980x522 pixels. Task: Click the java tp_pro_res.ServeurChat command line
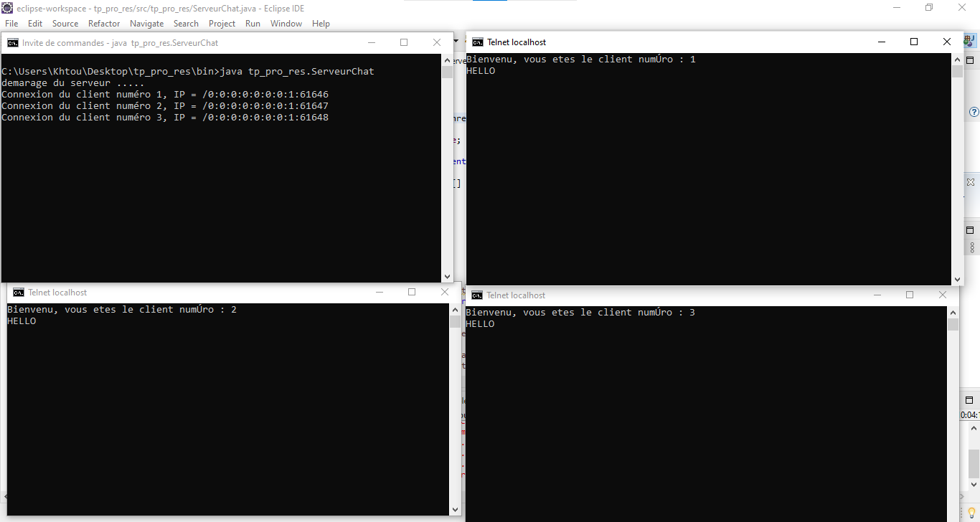point(188,71)
